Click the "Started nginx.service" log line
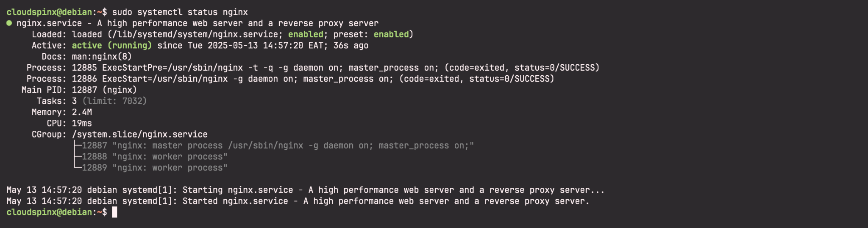This screenshot has width=868, height=228. tap(298, 201)
